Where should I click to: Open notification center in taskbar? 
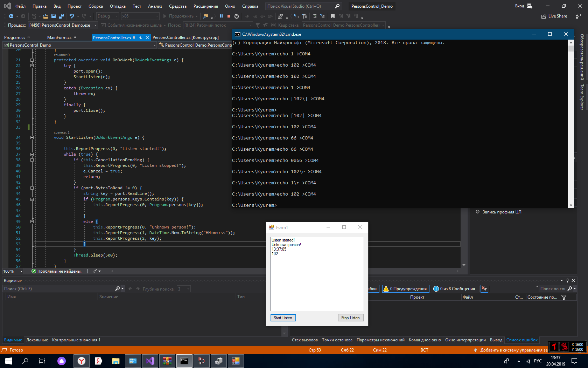tap(574, 361)
